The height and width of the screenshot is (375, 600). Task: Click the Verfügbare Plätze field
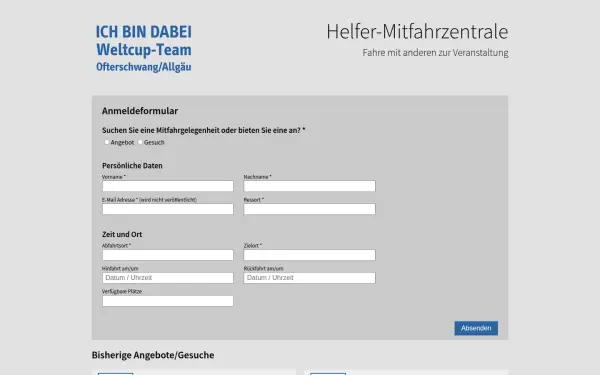point(168,301)
